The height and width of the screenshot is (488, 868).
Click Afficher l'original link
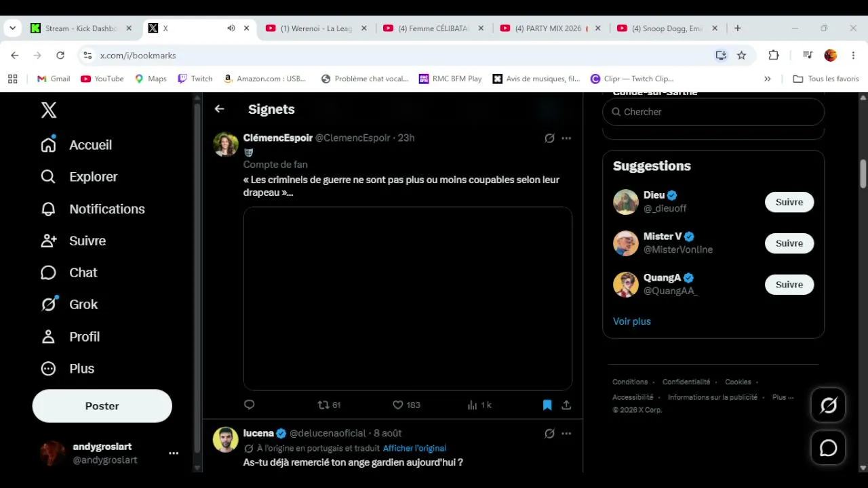414,448
